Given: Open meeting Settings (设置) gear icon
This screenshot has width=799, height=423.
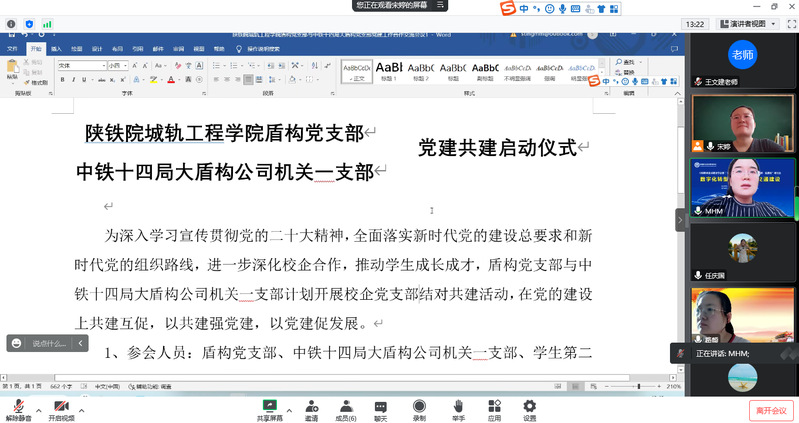Looking at the screenshot, I should click(530, 405).
